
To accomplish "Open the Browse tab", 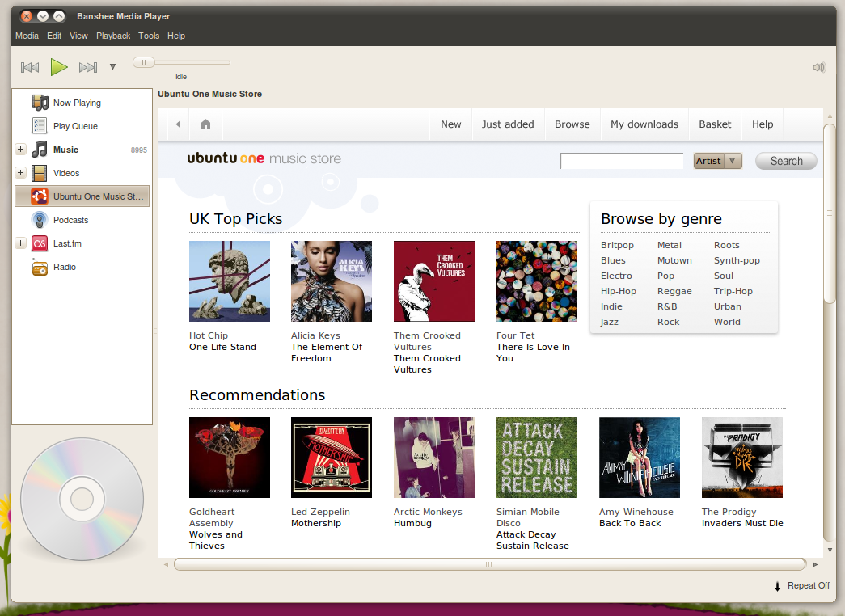I will point(572,124).
